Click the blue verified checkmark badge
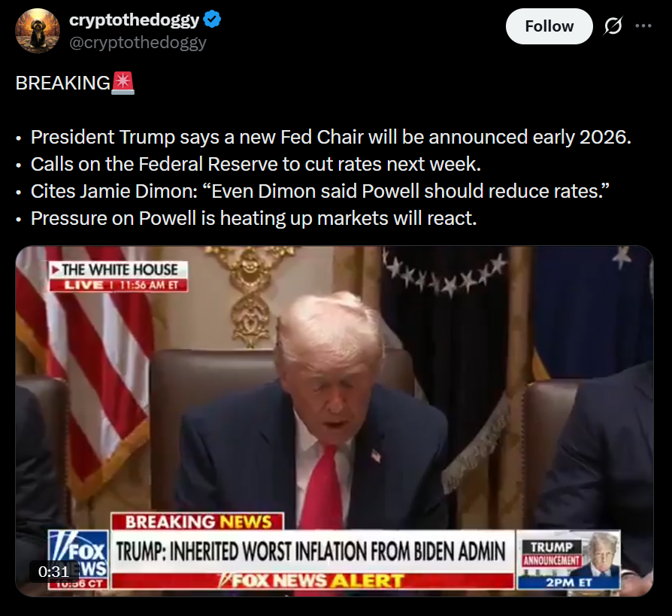This screenshot has width=672, height=616. point(212,20)
